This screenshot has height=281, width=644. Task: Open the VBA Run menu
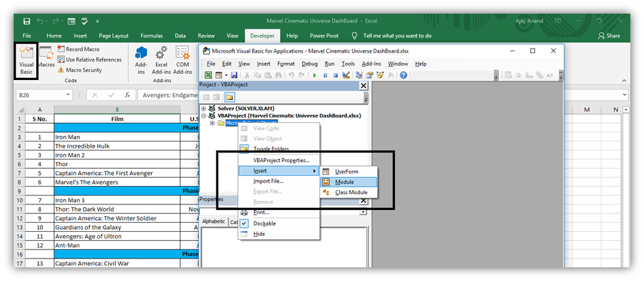coord(329,64)
